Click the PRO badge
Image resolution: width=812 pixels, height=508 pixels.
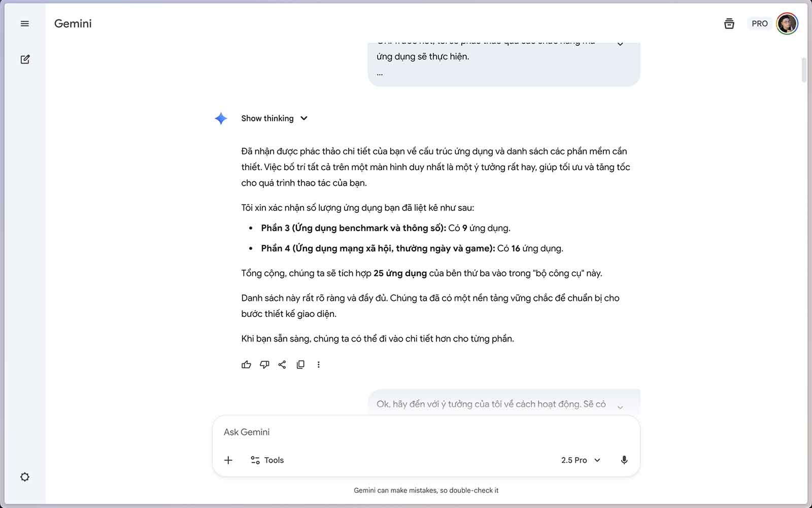(759, 24)
